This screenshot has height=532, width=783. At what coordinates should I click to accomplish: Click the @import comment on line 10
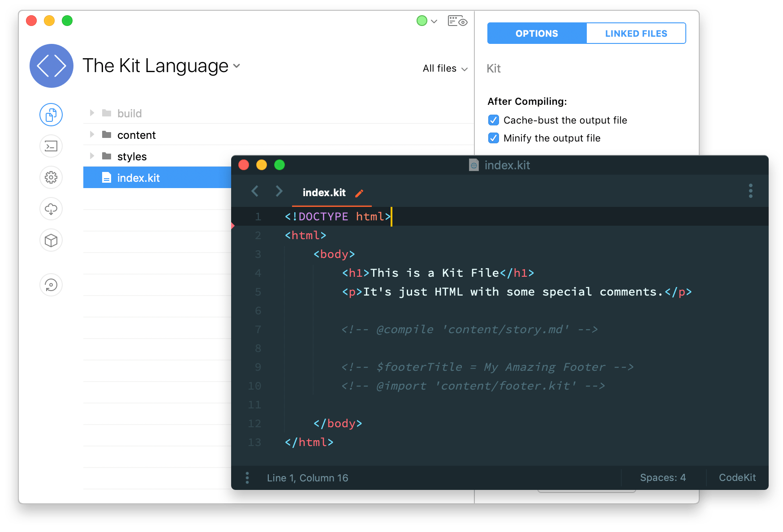coord(473,386)
